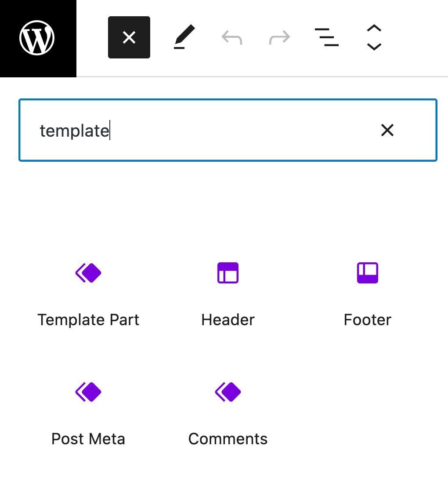Click the Footer block icon

tap(367, 272)
